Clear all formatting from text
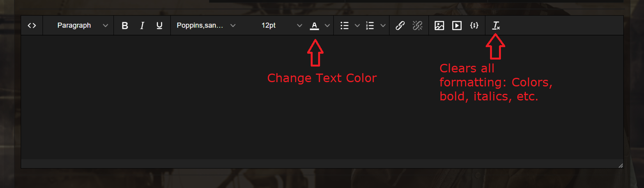 496,26
